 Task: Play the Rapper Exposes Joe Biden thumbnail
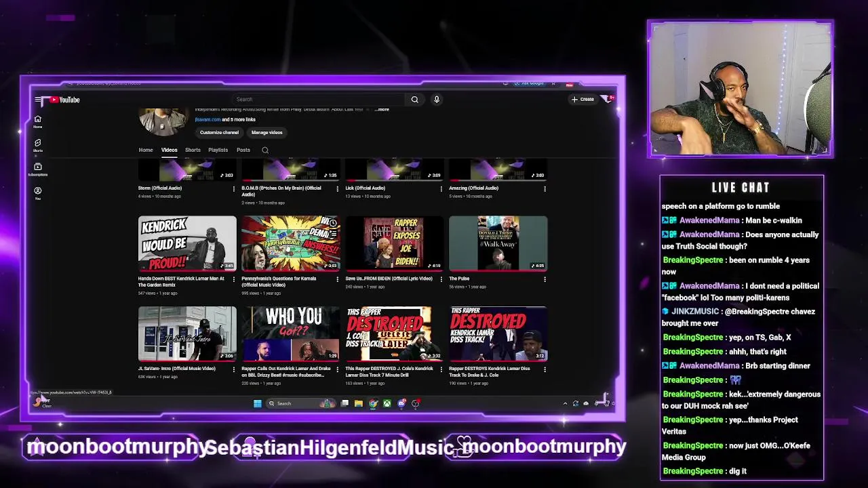click(x=395, y=243)
